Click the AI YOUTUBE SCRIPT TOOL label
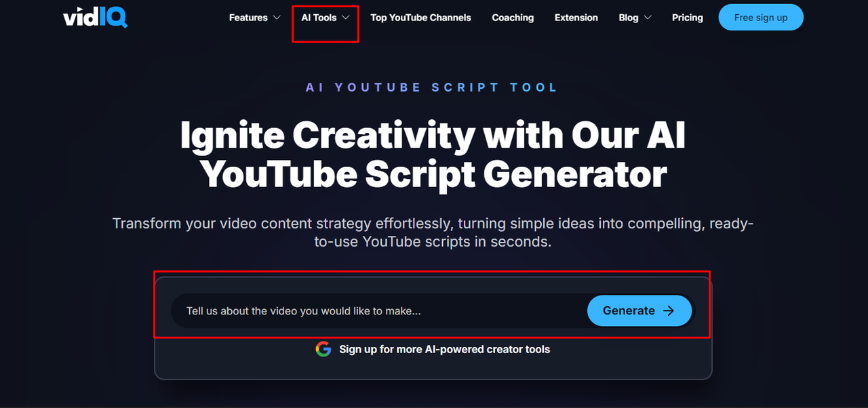The width and height of the screenshot is (868, 408). tap(432, 87)
